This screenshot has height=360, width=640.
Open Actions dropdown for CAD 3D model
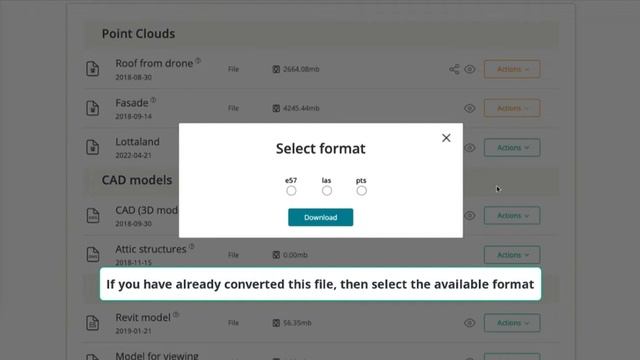tap(512, 216)
